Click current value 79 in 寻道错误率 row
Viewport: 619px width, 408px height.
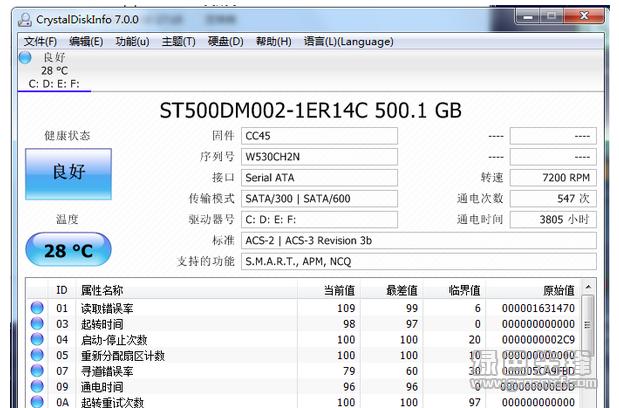[349, 371]
